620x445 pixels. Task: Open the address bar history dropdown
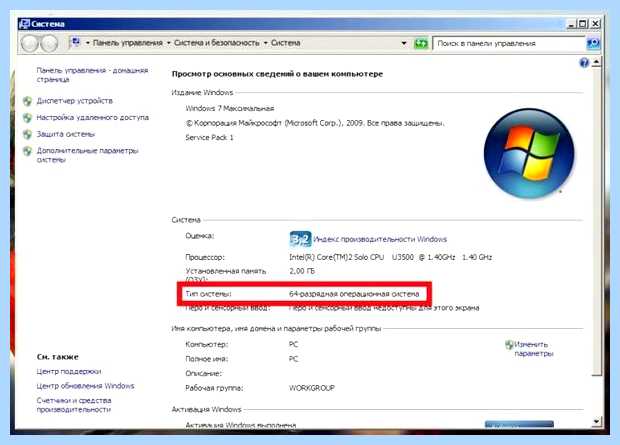click(x=404, y=43)
